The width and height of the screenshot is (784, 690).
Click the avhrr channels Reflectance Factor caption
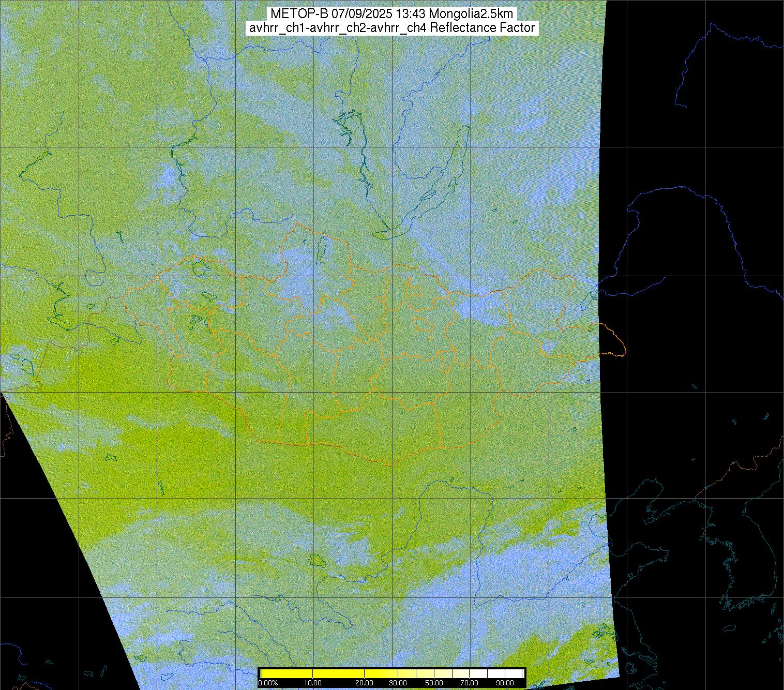click(391, 28)
